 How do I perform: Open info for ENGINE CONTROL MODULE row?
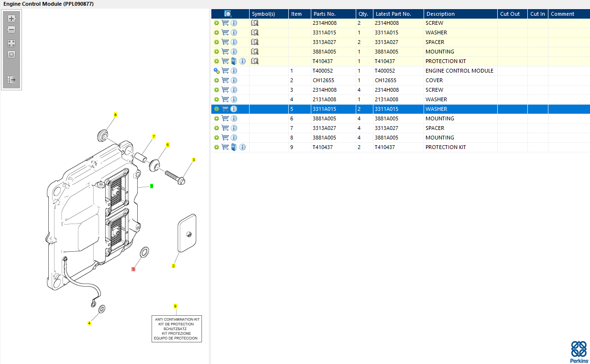tap(234, 71)
